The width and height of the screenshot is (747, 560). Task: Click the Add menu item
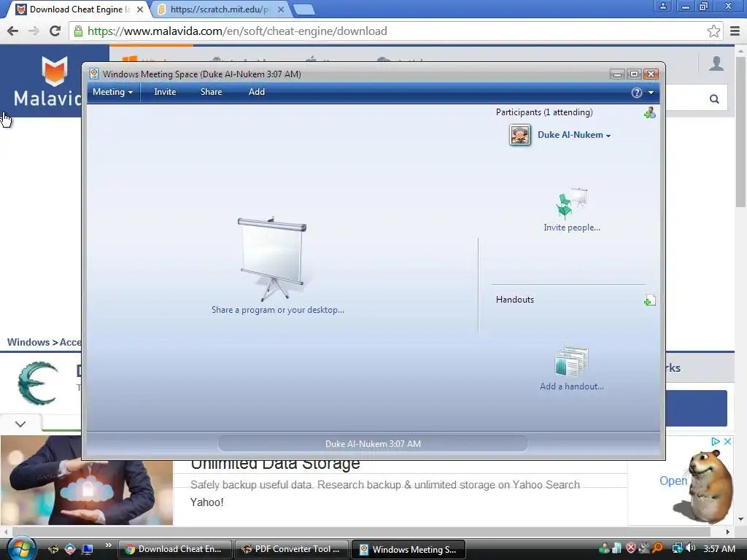[256, 92]
